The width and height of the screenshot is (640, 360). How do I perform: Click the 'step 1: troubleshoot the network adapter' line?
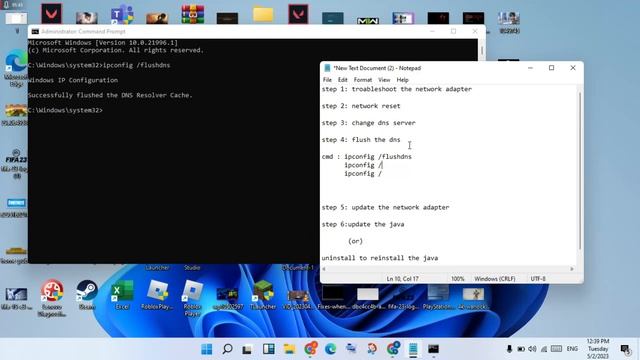pyautogui.click(x=397, y=89)
